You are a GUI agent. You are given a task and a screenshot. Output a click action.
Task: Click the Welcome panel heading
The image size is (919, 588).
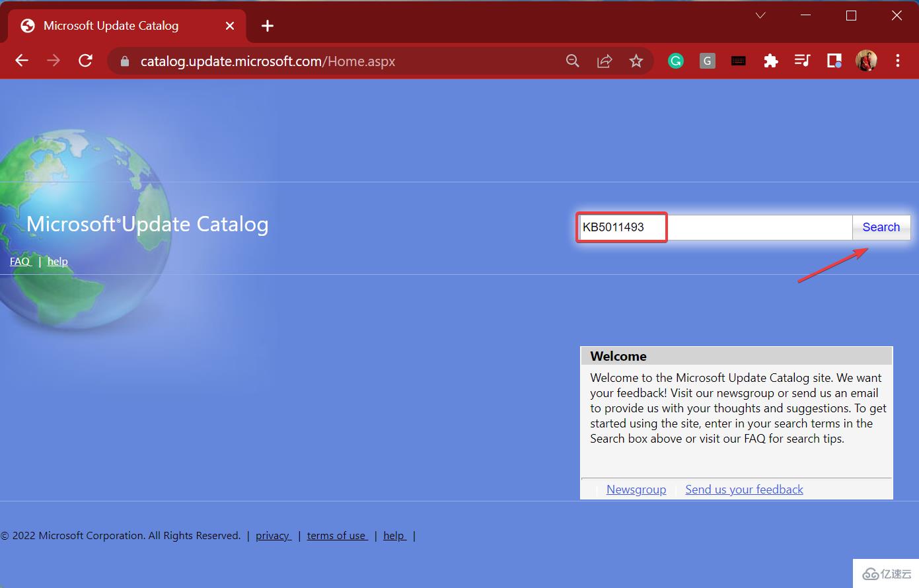point(618,356)
